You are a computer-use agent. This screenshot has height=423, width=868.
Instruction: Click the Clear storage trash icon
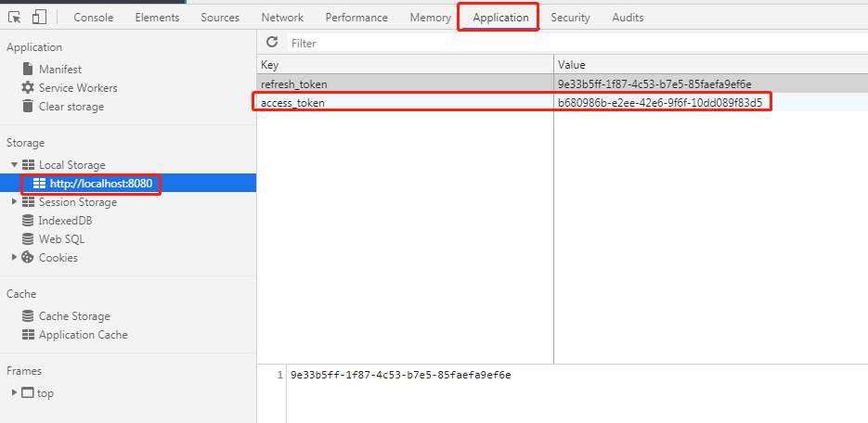[x=28, y=106]
